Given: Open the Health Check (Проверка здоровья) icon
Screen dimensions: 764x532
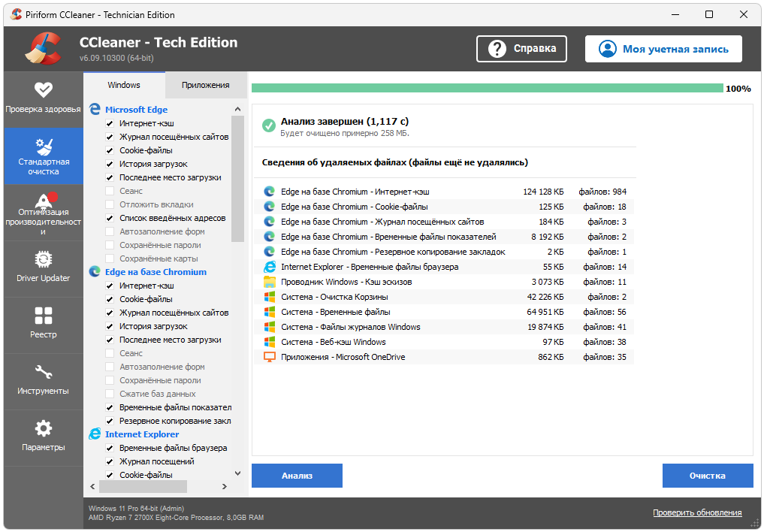Looking at the screenshot, I should click(x=44, y=89).
